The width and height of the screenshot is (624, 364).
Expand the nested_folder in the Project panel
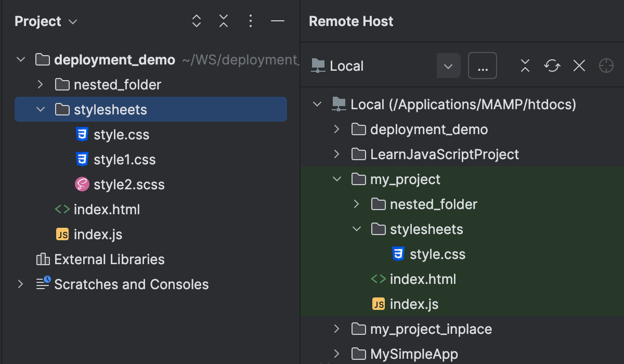41,84
